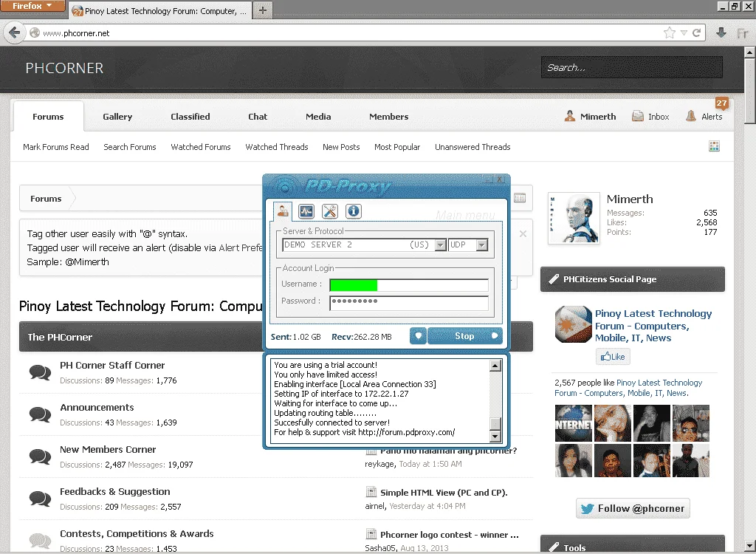Open Unanswered Threads
The width and height of the screenshot is (756, 554).
[x=472, y=147]
